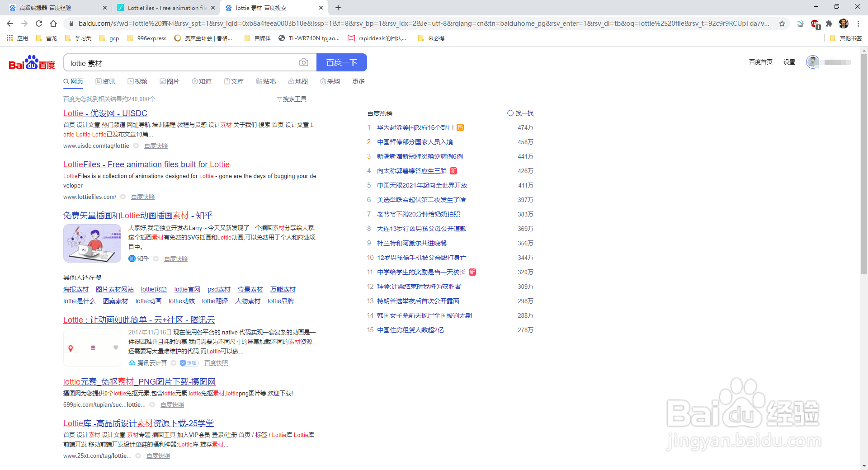Viewport: 868px width, 470px height.
Task: Open the 来必得 bookmarks folder
Action: point(431,38)
